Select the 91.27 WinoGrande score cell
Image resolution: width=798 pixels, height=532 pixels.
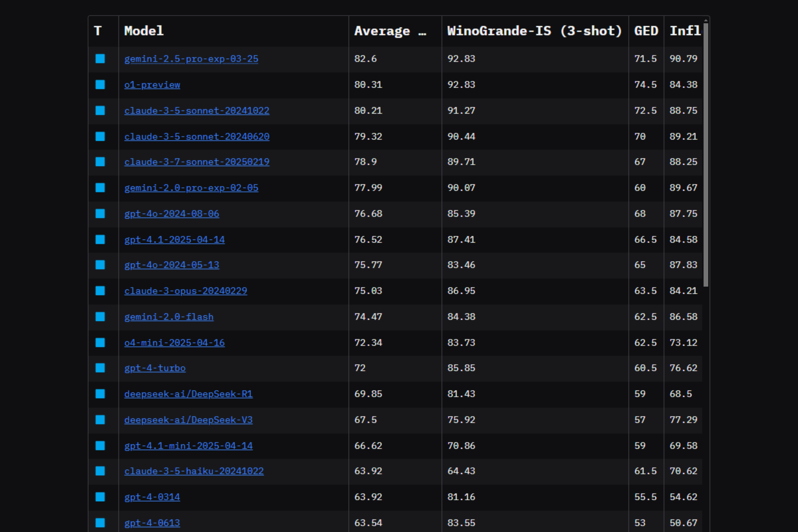click(535, 111)
